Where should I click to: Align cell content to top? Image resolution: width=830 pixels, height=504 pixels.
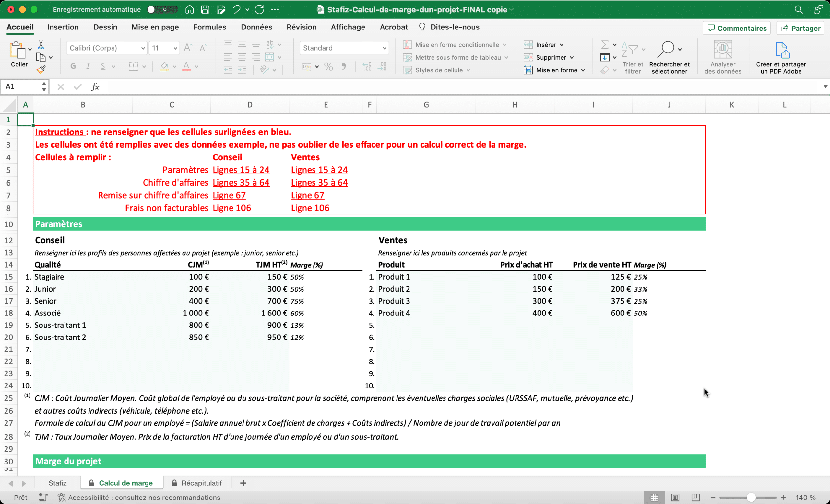(228, 44)
